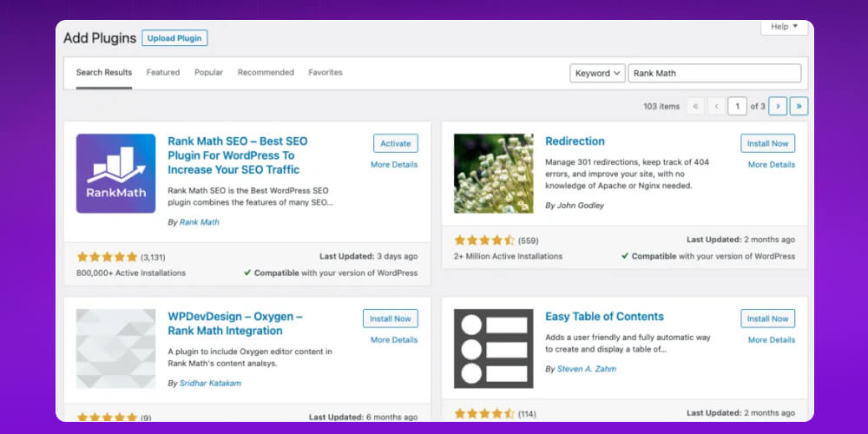Open the Recommended tab

pyautogui.click(x=266, y=73)
